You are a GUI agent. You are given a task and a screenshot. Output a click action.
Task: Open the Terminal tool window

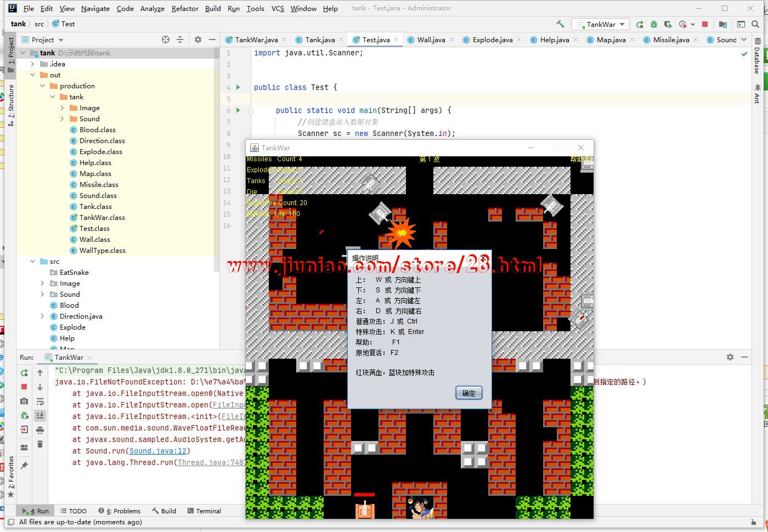pos(204,511)
